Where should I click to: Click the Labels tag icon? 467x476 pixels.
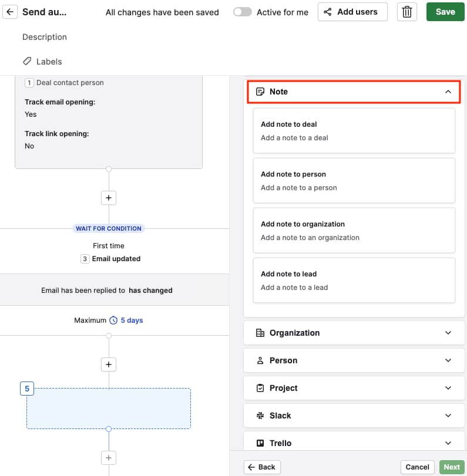pyautogui.click(x=26, y=60)
